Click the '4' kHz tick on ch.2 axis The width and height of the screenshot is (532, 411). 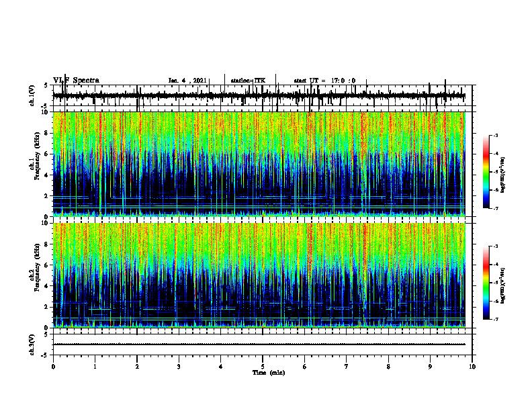(46, 286)
